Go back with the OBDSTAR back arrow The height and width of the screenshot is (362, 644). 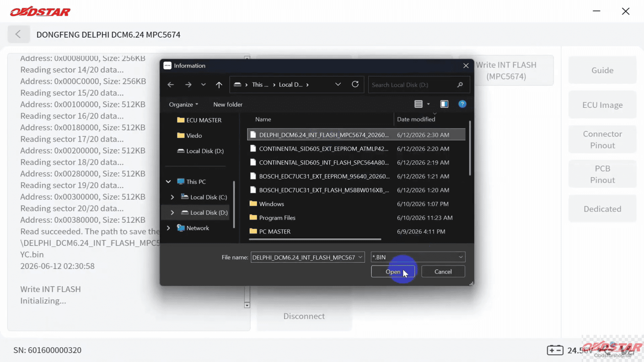point(18,34)
